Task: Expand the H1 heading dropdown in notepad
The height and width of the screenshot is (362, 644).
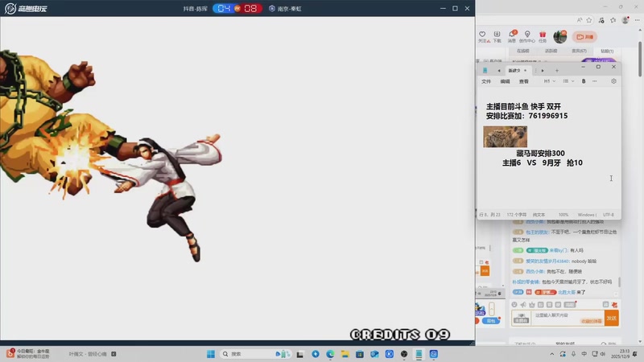Action: pos(550,81)
